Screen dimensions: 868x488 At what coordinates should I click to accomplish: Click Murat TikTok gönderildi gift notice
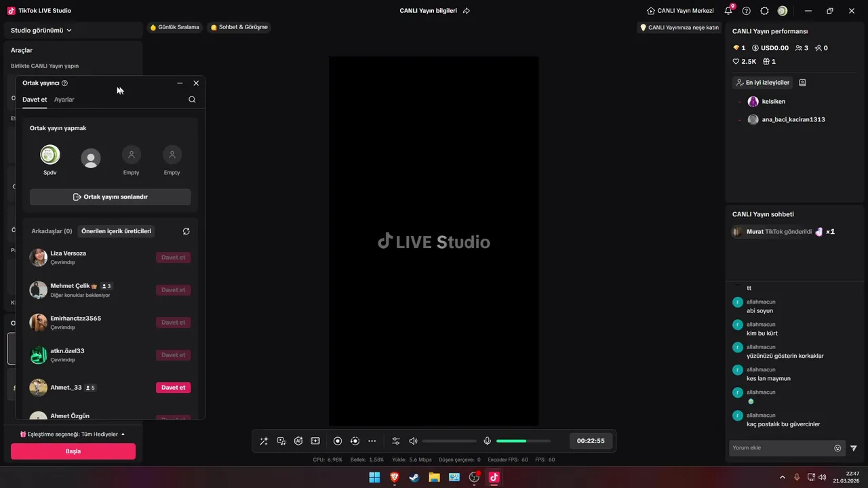pyautogui.click(x=783, y=232)
